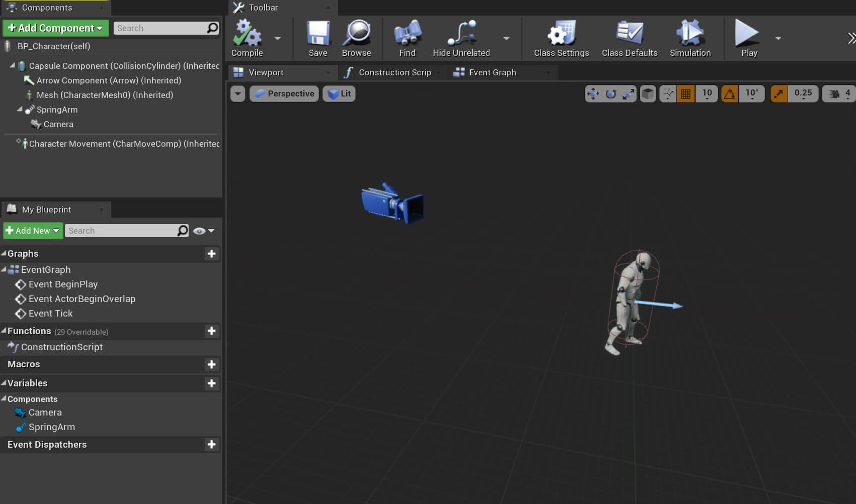Save the blueprint asset
The image size is (856, 504).
pyautogui.click(x=318, y=39)
